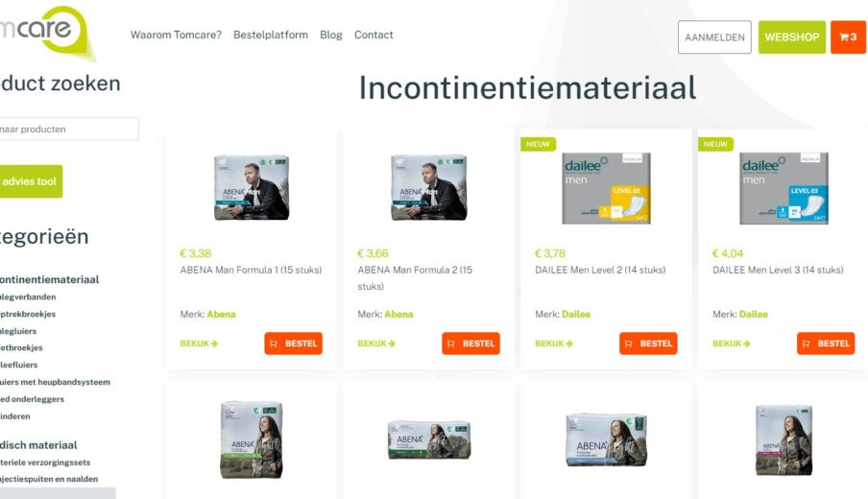Screen dimensions: 868x499
Task: Click the NIEUW badge on DAILEE Level 2
Action: 538,144
